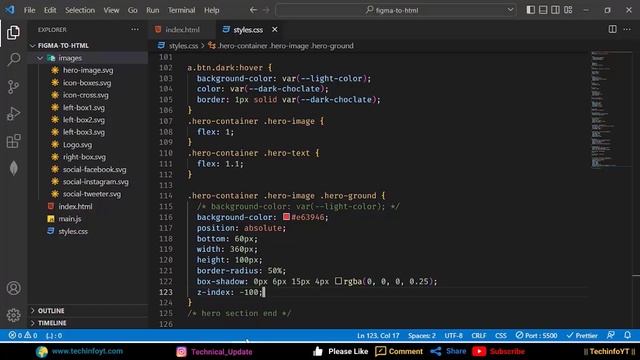The height and width of the screenshot is (360, 640).
Task: Toggle Prettier formatter in status bar
Action: 582,335
